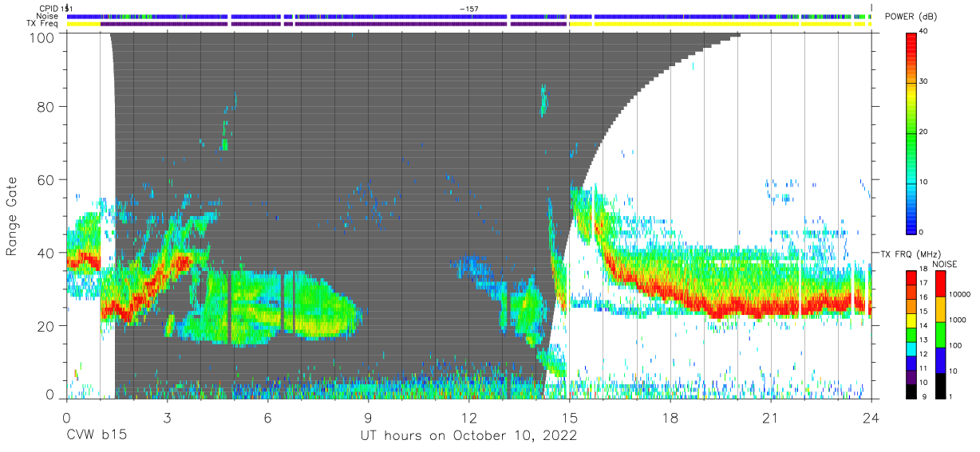Pick the orange-yellow segment of the NOISE scale

[x=940, y=309]
